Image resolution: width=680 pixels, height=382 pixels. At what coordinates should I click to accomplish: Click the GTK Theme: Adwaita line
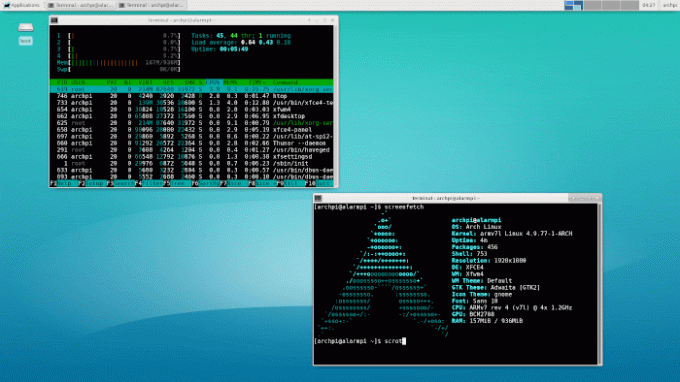[496, 287]
